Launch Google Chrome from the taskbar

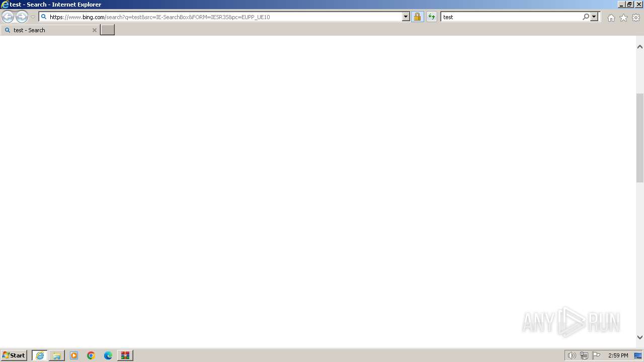(91, 355)
